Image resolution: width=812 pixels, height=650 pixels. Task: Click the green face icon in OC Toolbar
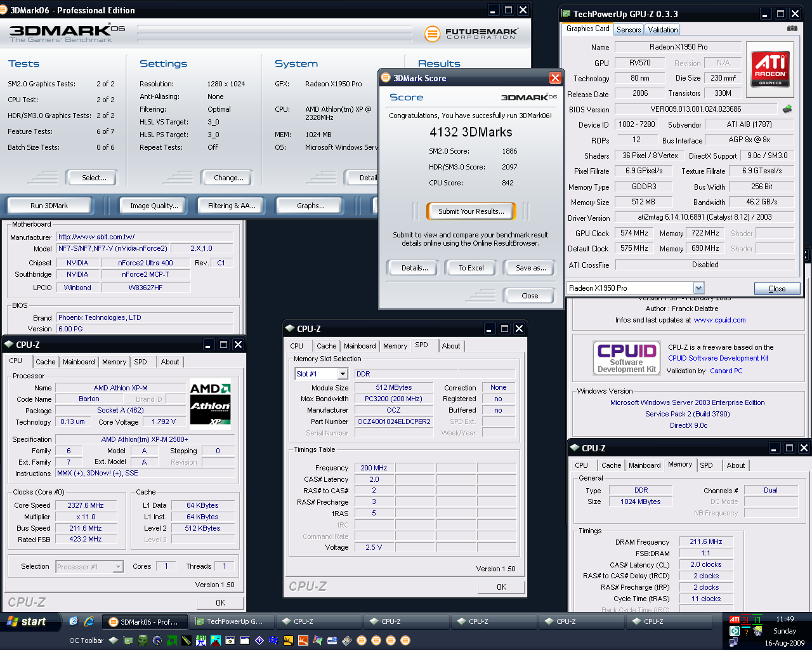[x=143, y=640]
